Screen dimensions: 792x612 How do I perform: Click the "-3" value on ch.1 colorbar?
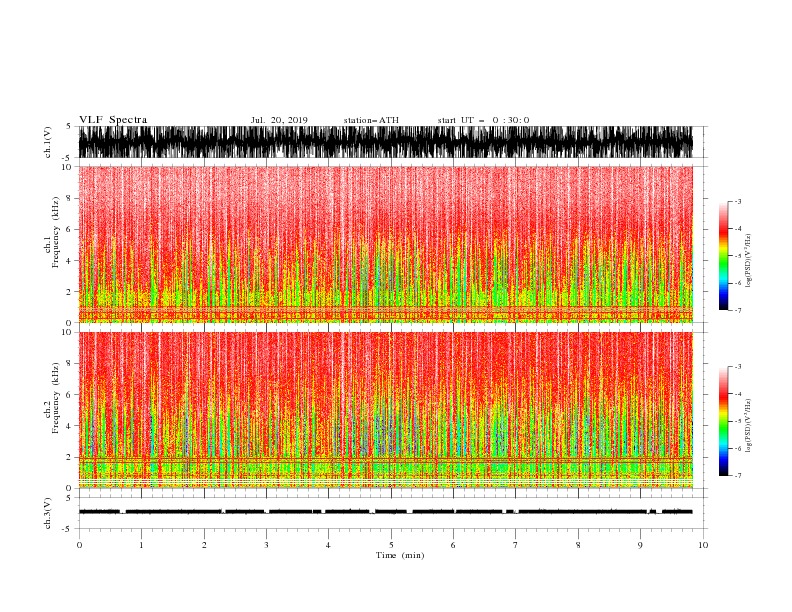click(x=738, y=201)
